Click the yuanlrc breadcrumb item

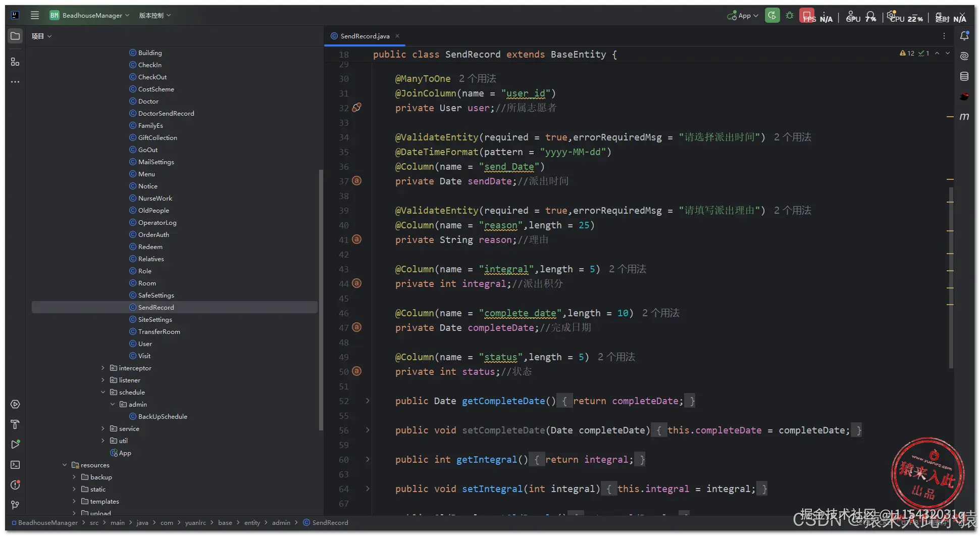point(195,522)
